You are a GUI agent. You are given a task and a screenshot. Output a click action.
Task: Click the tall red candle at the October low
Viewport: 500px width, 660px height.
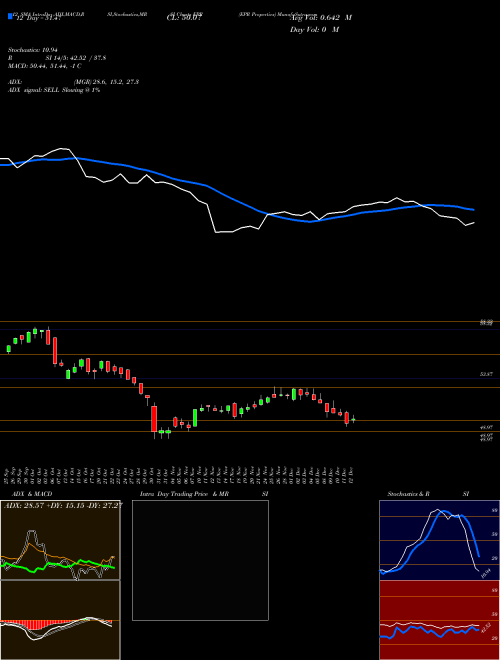154,419
